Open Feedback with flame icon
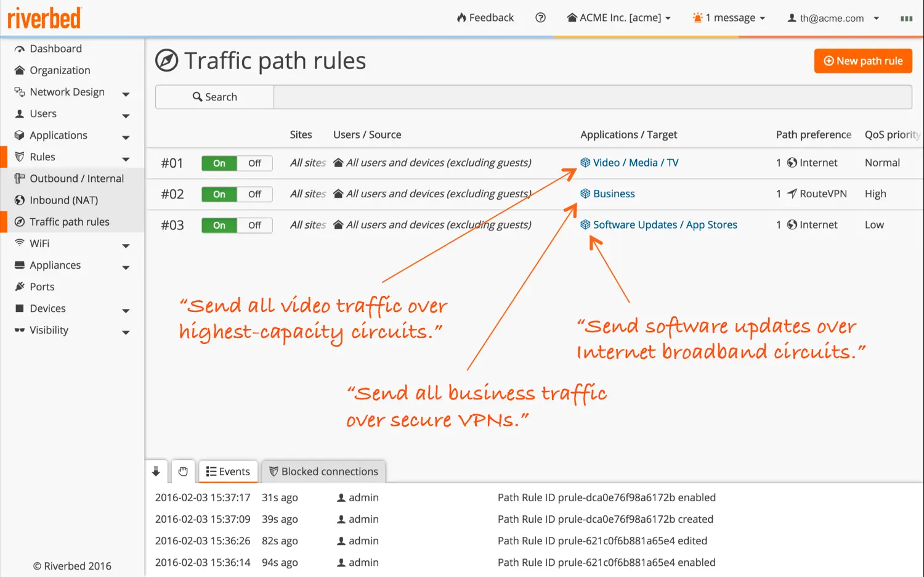Image resolution: width=924 pixels, height=577 pixels. tap(485, 18)
